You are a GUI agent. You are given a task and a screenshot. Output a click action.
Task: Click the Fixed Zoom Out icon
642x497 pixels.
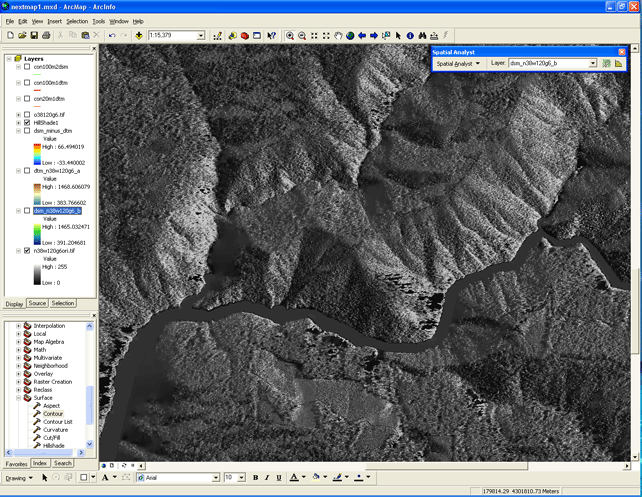click(326, 36)
